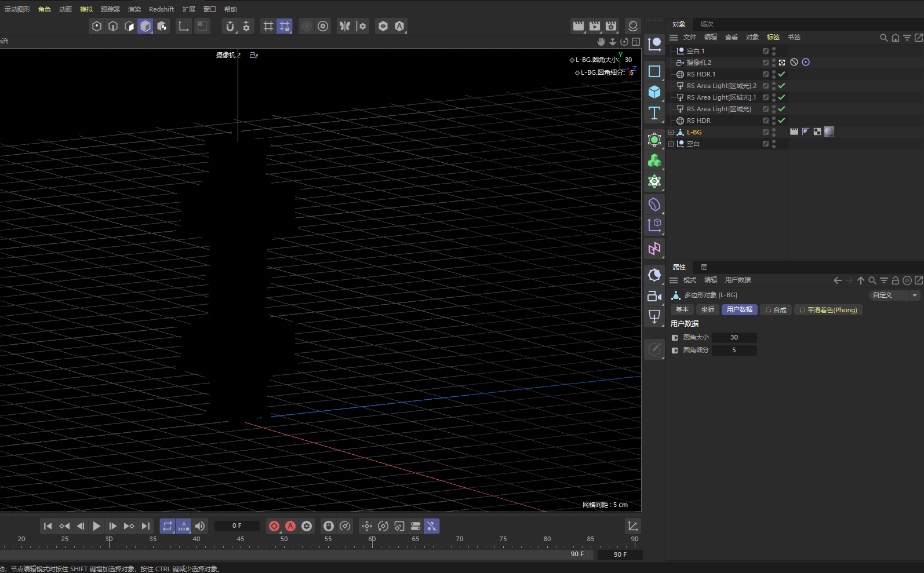Select the 合成 tag tab
Screen dimensions: 924x573
776,310
